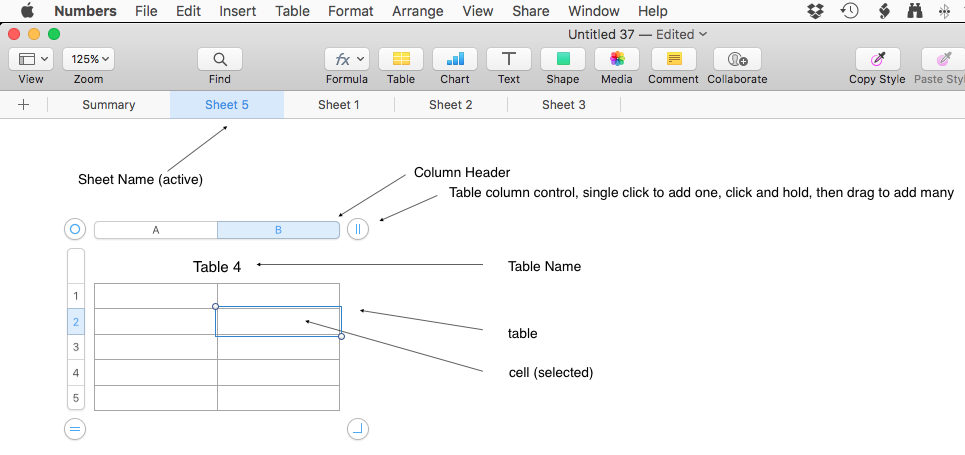Click the lowercase 'table' annotation label
The height and width of the screenshot is (455, 965).
[x=523, y=334]
